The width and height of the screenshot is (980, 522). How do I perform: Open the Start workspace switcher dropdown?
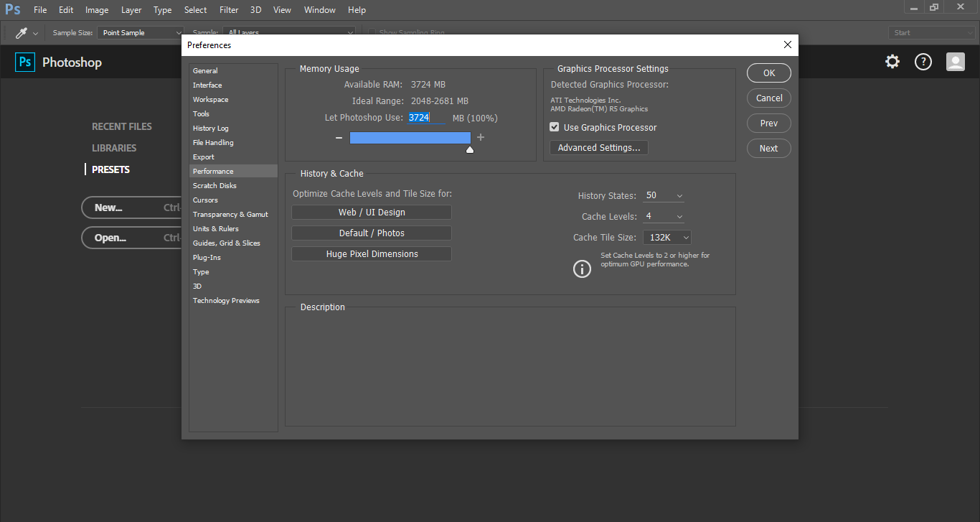[x=932, y=33]
